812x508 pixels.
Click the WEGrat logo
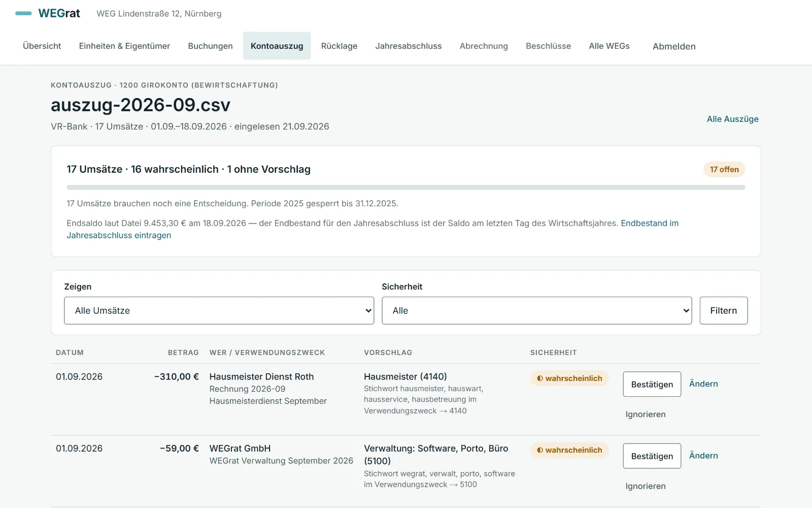coord(48,14)
